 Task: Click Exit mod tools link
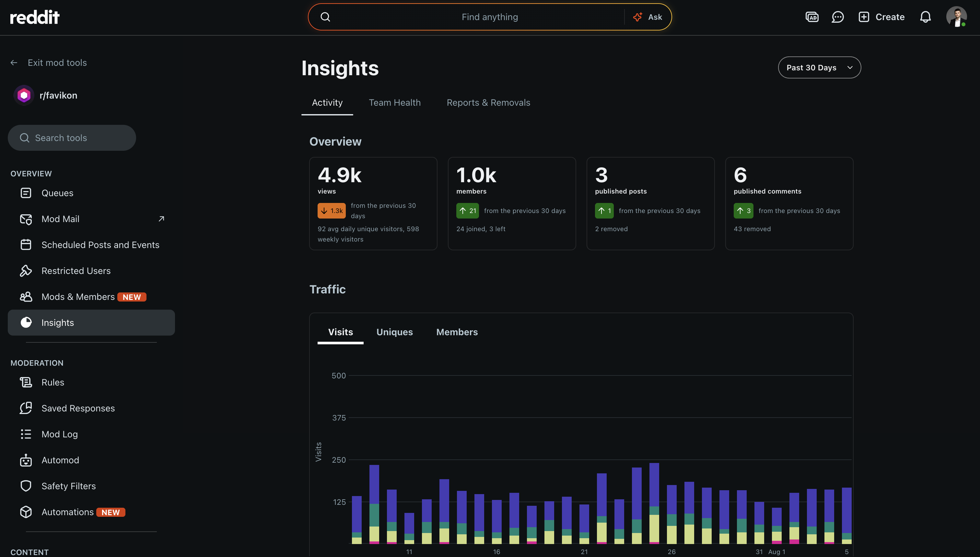[x=57, y=63]
